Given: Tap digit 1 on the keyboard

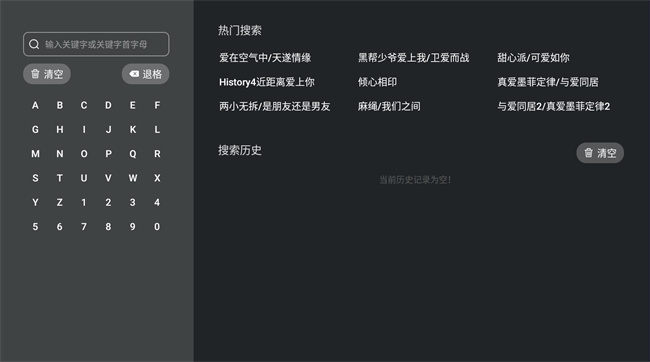Looking at the screenshot, I should [x=84, y=202].
